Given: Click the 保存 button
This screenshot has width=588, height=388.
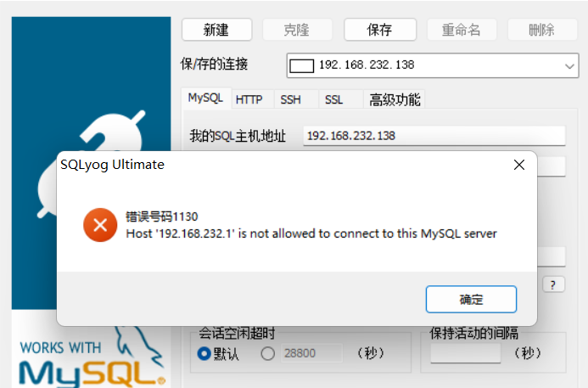Looking at the screenshot, I should 380,29.
